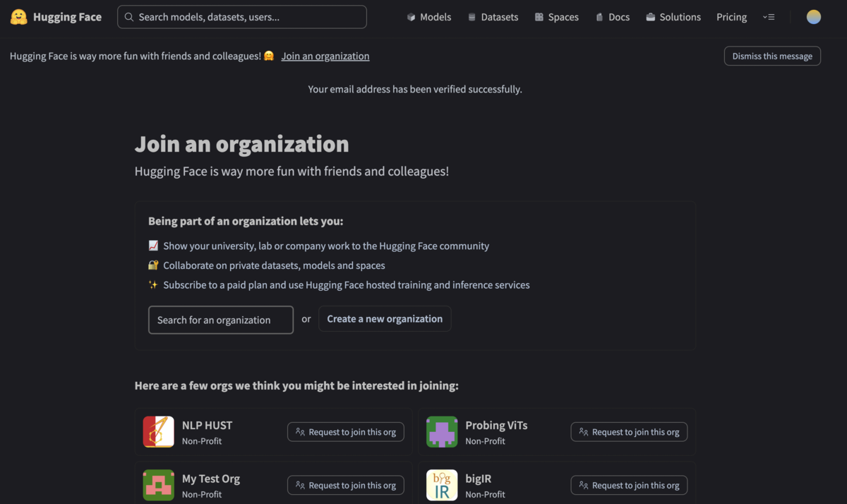Open the bigIR organization name
Viewport: 847px width, 504px height.
click(x=478, y=479)
